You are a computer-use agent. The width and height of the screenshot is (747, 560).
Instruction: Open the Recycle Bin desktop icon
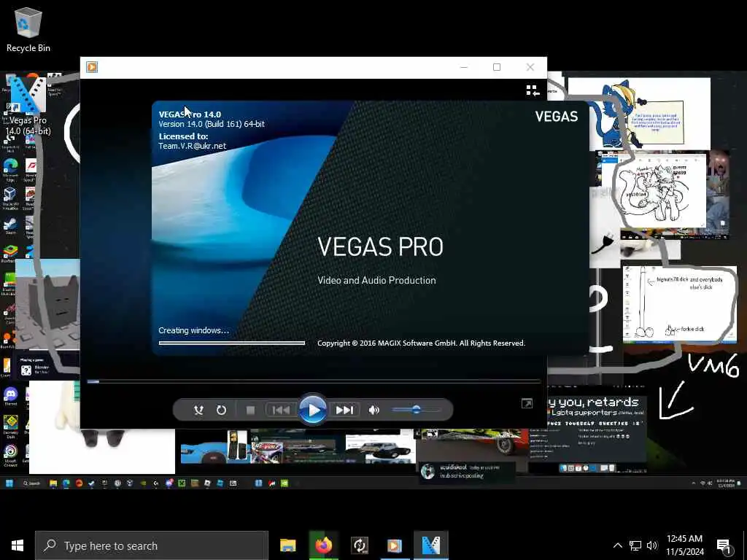[28, 29]
